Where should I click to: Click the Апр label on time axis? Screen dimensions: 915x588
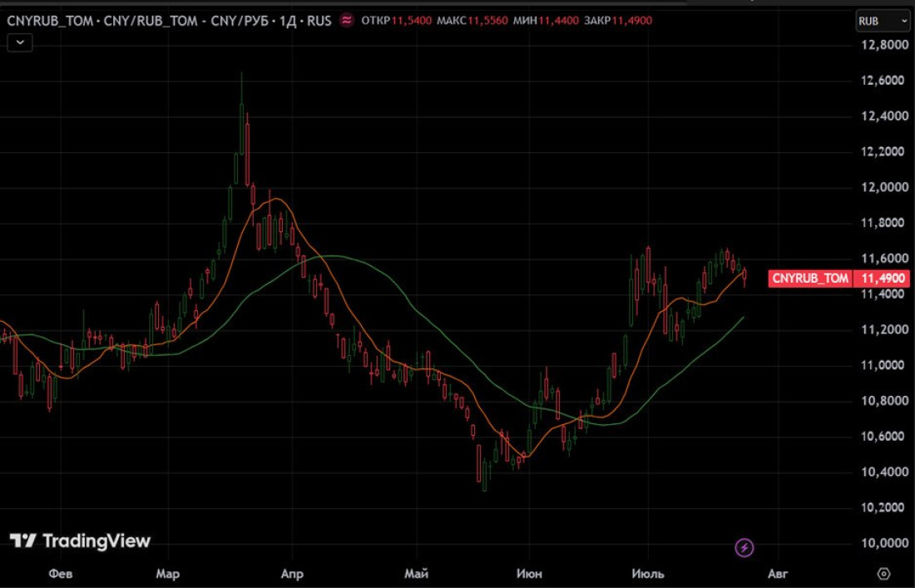(292, 574)
